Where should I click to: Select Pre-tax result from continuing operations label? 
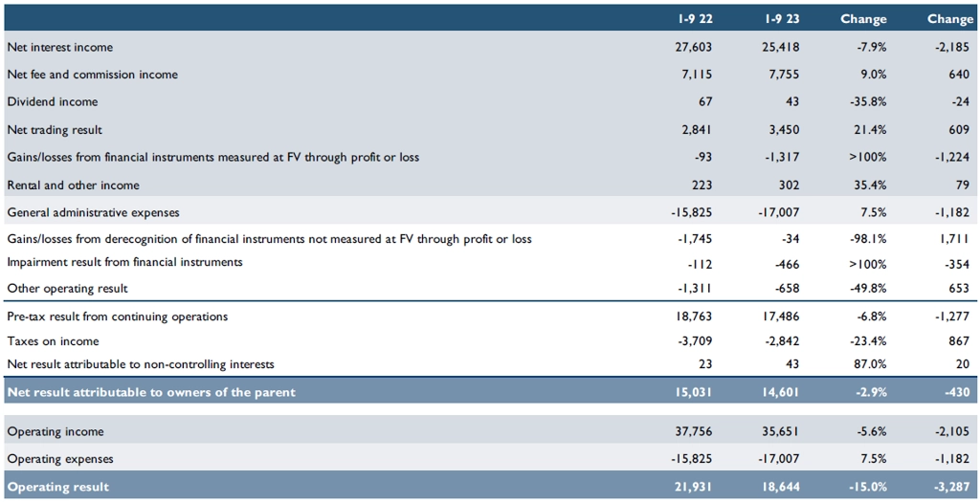pos(118,316)
